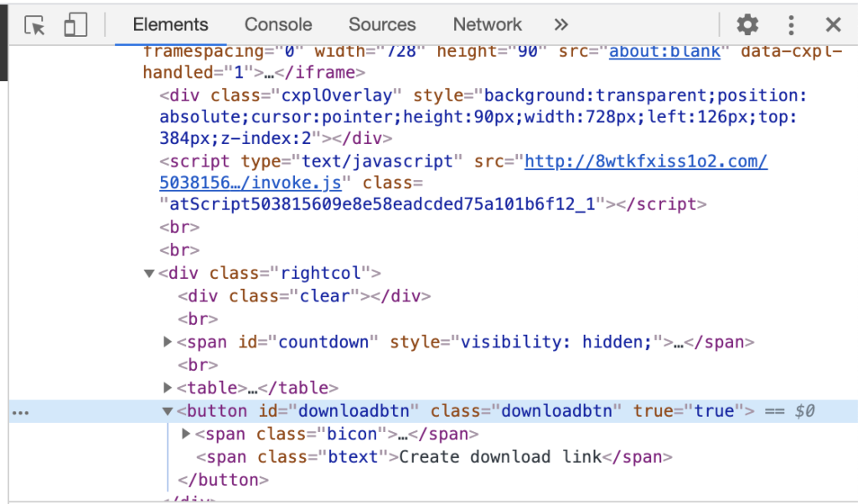
Task: Open DevTools settings gear
Action: [747, 24]
